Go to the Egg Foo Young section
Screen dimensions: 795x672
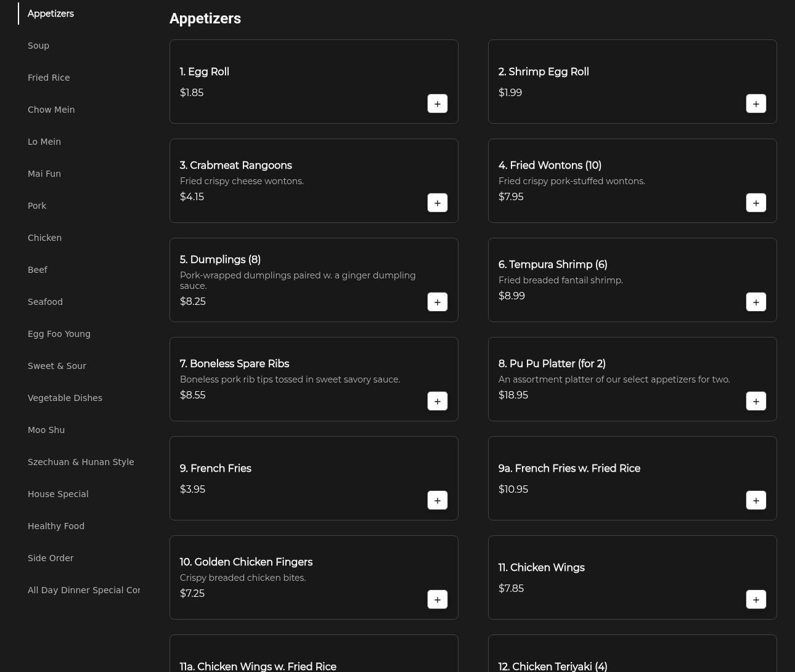point(59,334)
